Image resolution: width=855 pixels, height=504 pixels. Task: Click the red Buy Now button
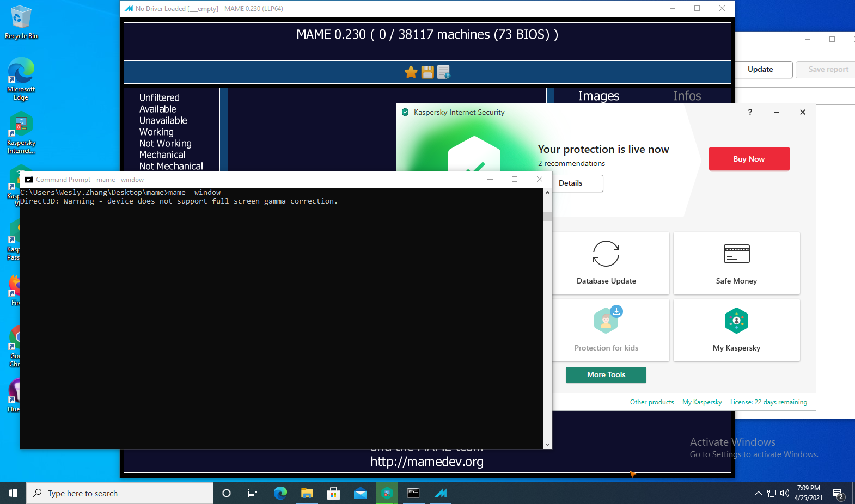[x=749, y=159]
